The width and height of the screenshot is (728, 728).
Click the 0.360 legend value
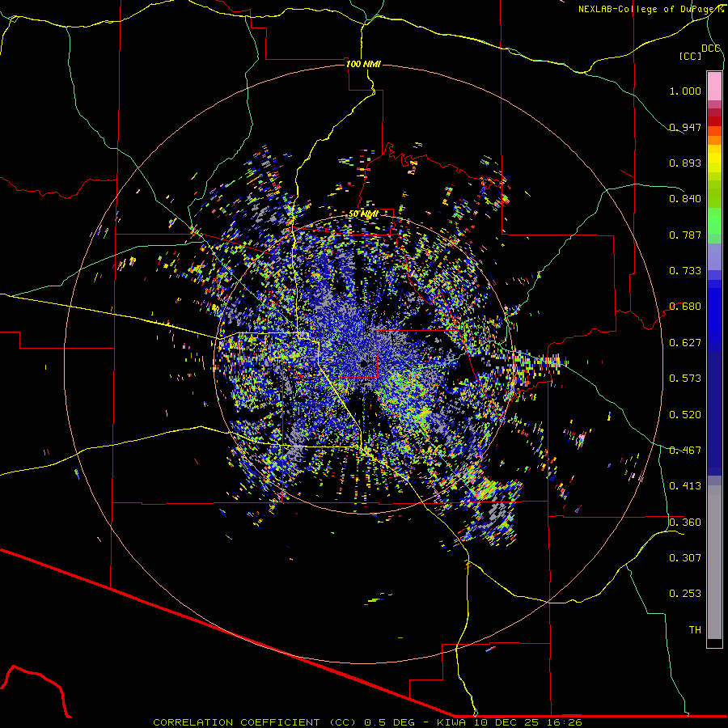(685, 523)
